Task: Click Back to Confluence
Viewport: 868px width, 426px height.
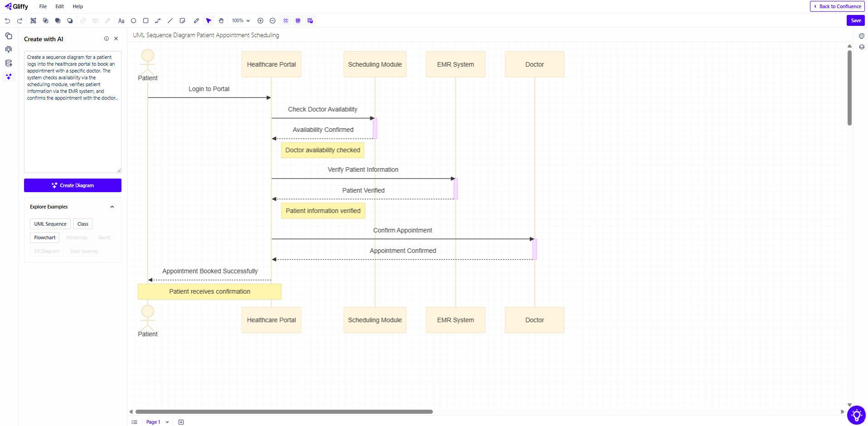Action: click(x=837, y=6)
